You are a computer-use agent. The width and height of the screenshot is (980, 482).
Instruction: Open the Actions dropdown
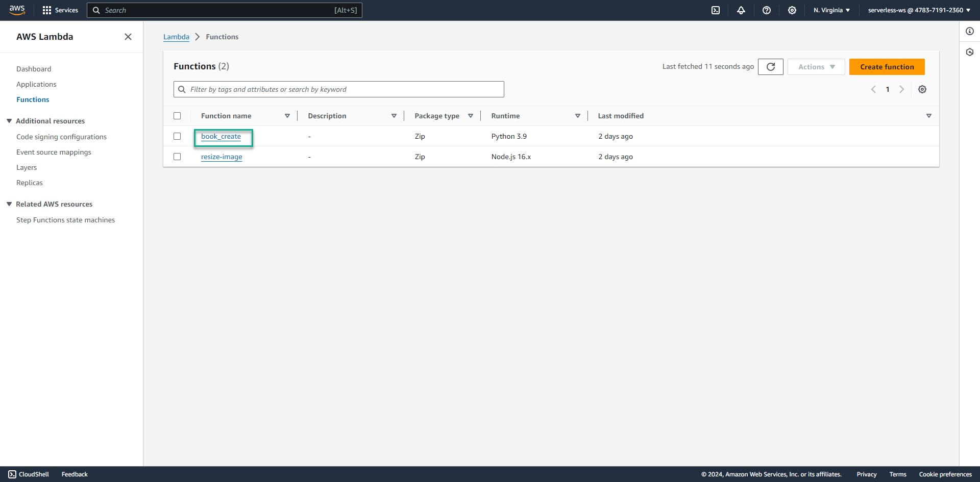[816, 67]
